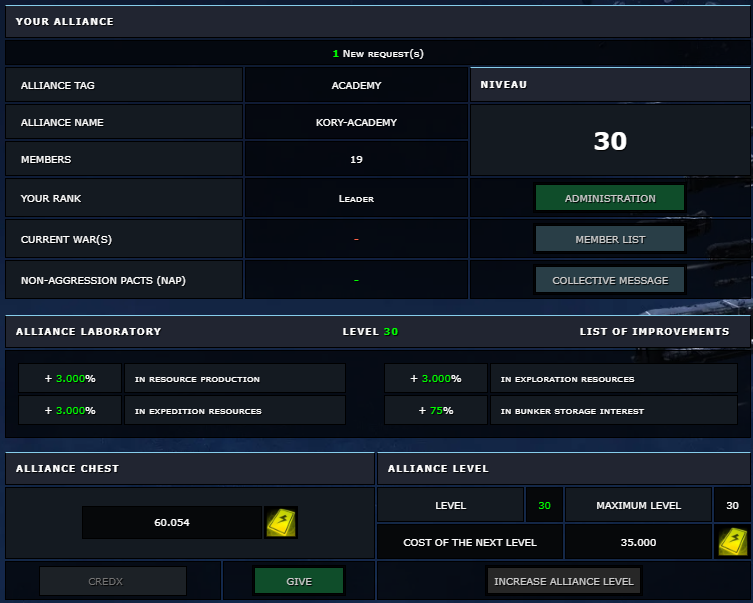The height and width of the screenshot is (603, 753).
Task: Click the Level label in Alliance Level
Action: click(450, 506)
